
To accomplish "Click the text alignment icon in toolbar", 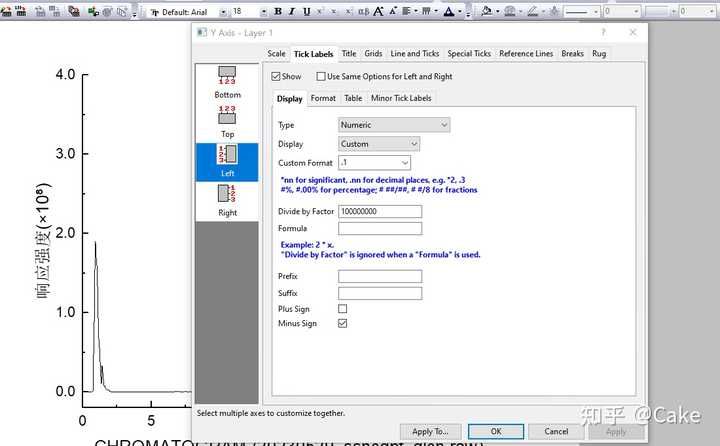I will (406, 11).
